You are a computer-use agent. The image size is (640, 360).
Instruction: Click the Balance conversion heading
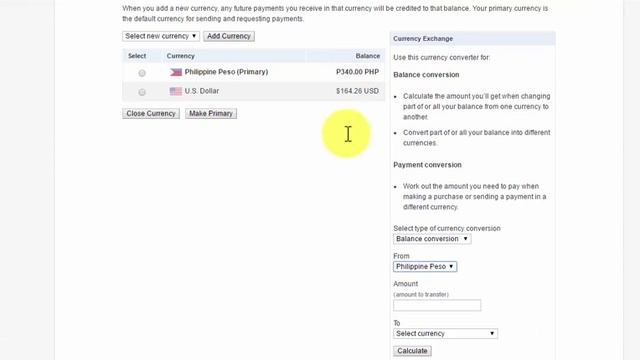(x=426, y=75)
